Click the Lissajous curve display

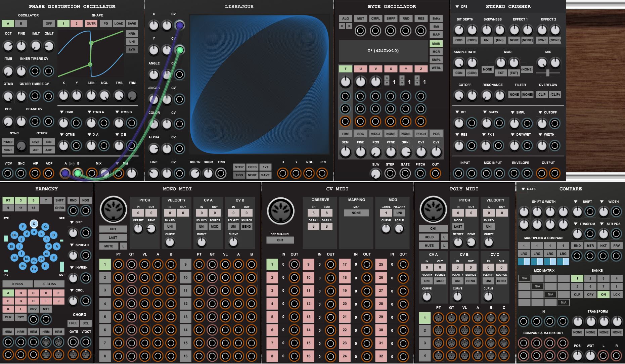pos(259,84)
